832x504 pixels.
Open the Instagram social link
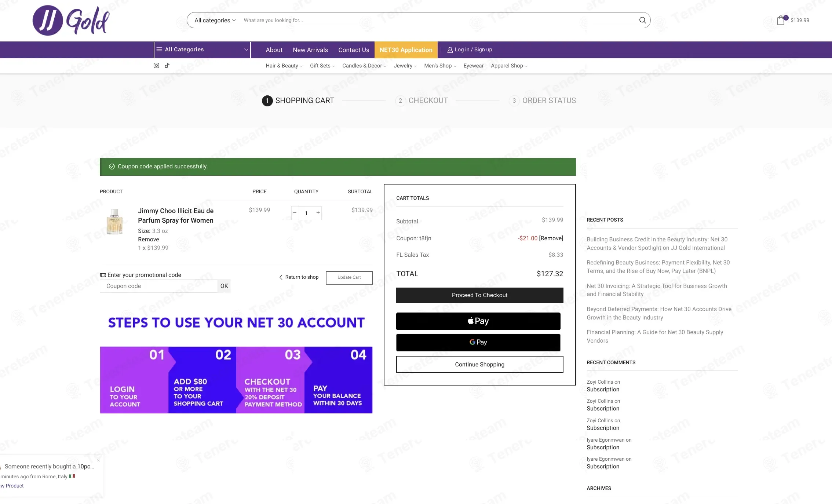pyautogui.click(x=156, y=65)
